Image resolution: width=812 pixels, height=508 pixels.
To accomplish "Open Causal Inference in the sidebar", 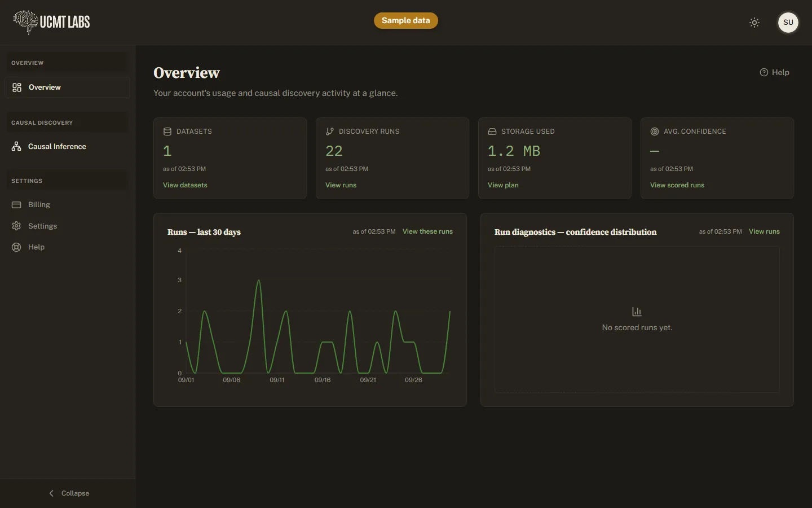I will coord(68,147).
